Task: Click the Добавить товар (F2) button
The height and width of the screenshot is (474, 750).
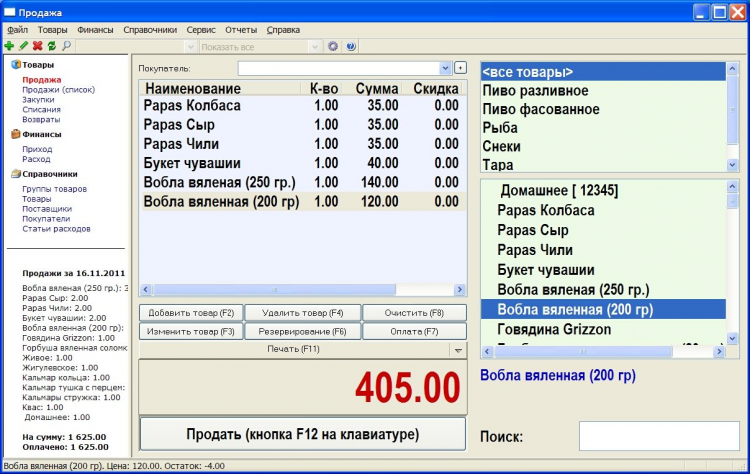Action: (x=191, y=313)
